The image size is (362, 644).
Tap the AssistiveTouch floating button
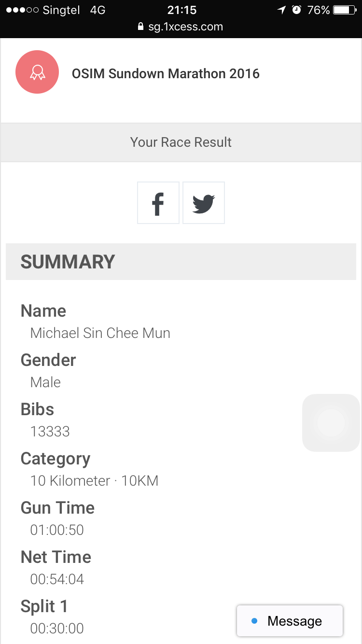point(331,423)
